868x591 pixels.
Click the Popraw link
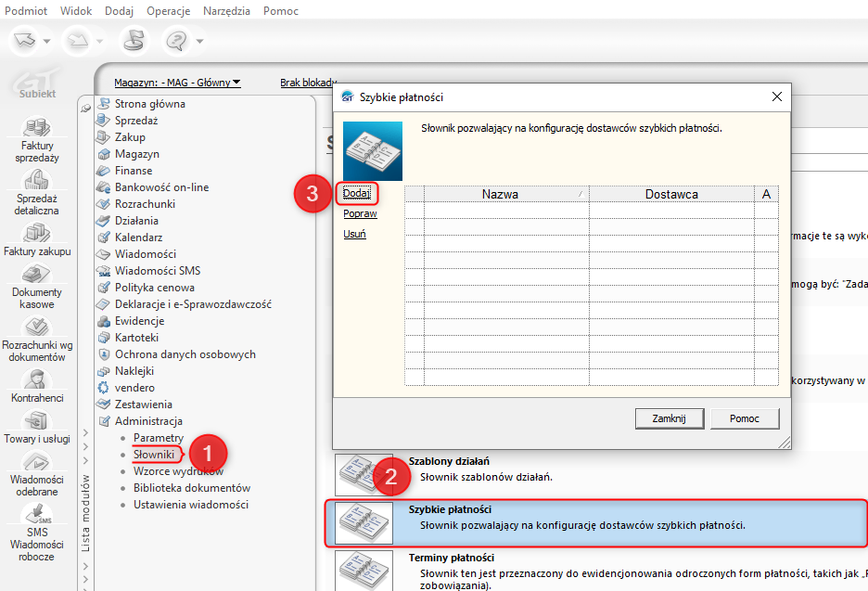click(360, 213)
